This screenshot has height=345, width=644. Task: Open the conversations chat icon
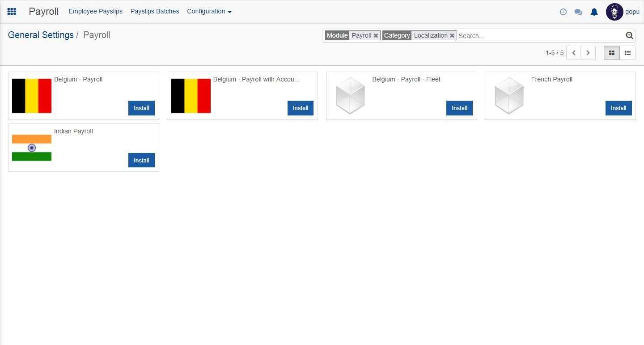578,12
